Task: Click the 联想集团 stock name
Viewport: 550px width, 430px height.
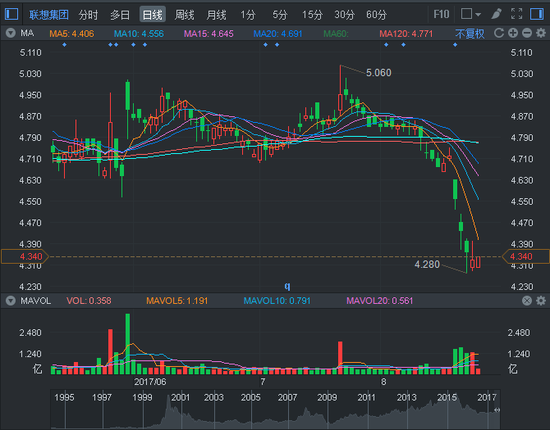Action: [49, 15]
